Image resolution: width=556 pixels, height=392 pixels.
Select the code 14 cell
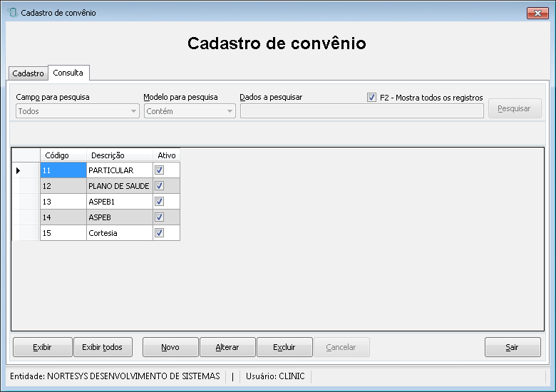tap(63, 217)
